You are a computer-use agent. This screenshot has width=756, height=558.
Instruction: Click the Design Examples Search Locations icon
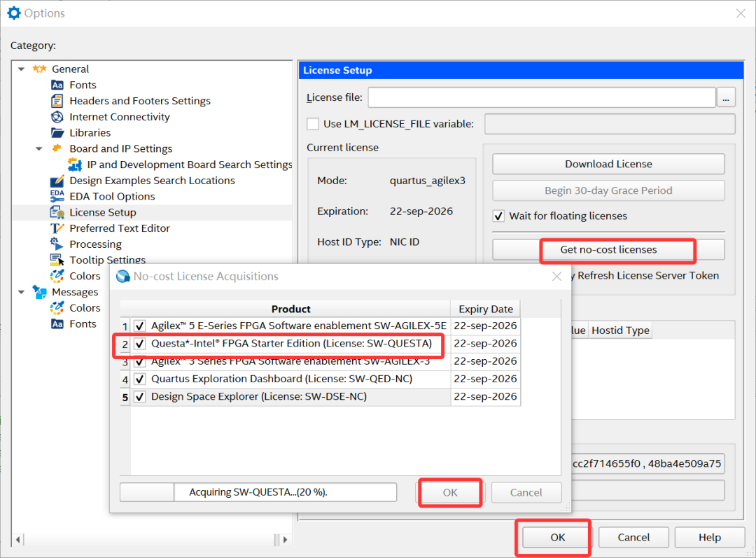[57, 181]
